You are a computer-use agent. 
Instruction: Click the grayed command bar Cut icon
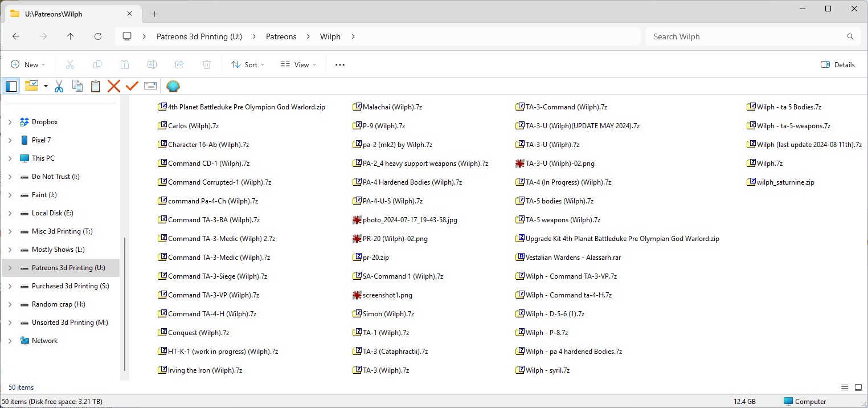[70, 65]
